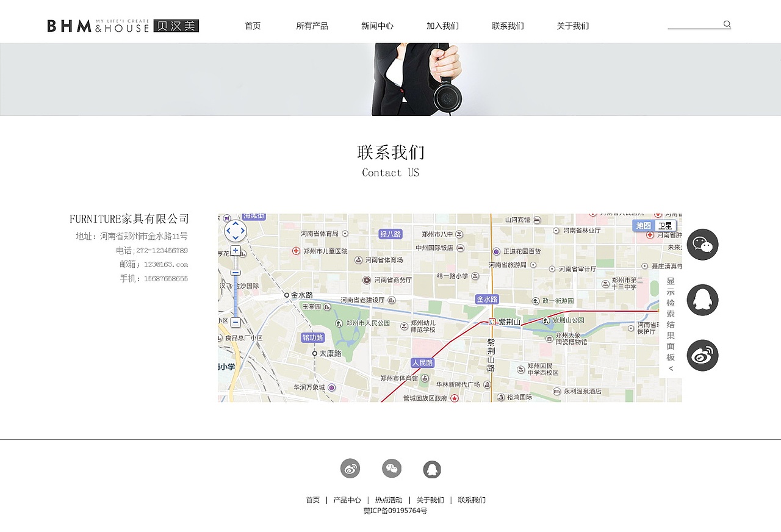This screenshot has height=532, width=781.
Task: Click the FURNITURE家具有限公司 heading
Action: 129,219
